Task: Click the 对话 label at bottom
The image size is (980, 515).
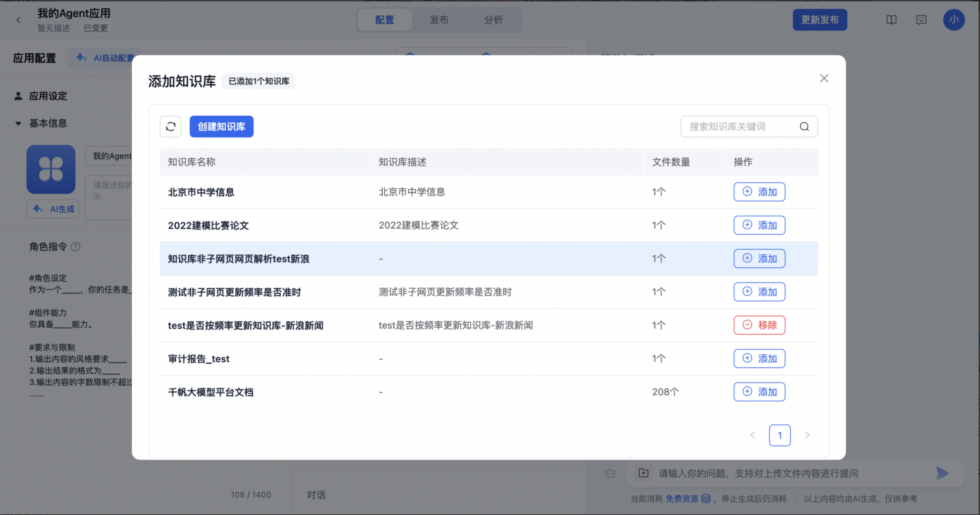Action: pos(316,495)
